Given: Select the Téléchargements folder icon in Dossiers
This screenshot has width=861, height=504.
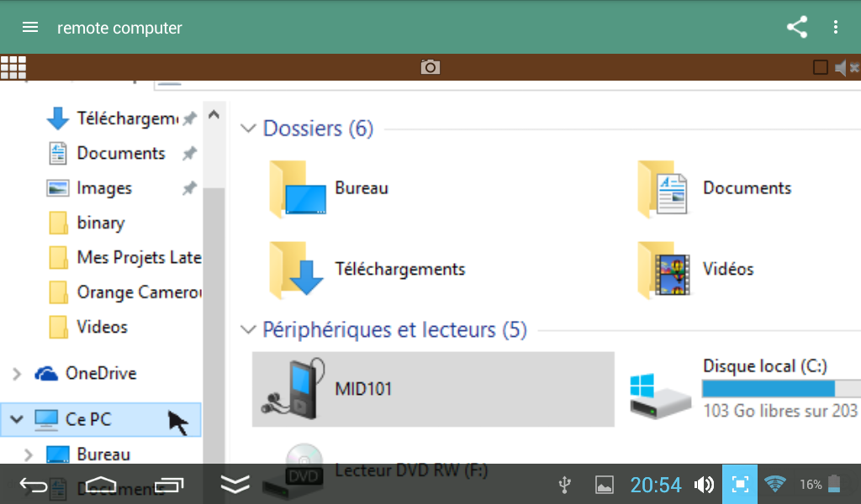Looking at the screenshot, I should 297,270.
